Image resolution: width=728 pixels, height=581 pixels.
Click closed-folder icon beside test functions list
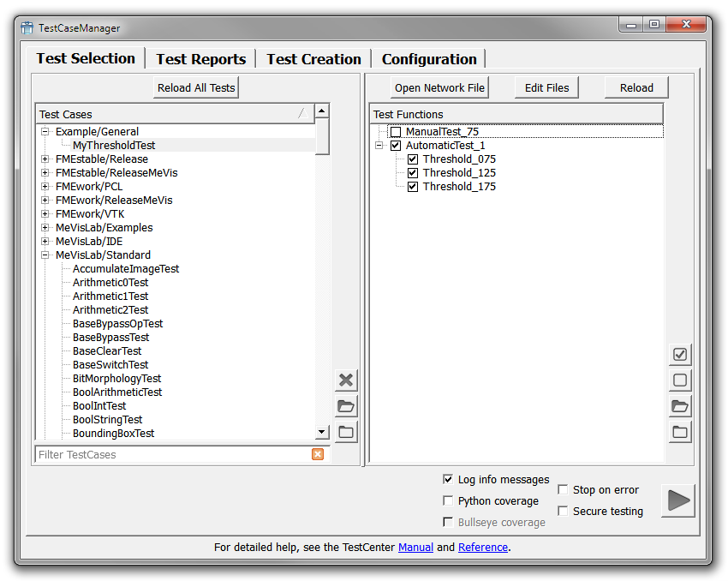[680, 432]
